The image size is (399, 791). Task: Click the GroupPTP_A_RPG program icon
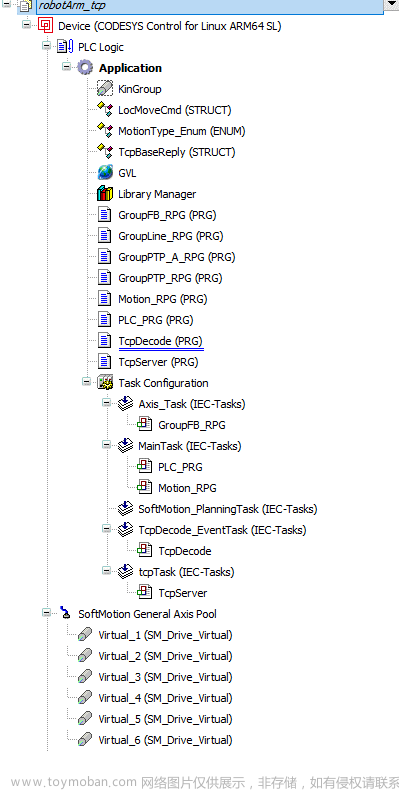104,257
